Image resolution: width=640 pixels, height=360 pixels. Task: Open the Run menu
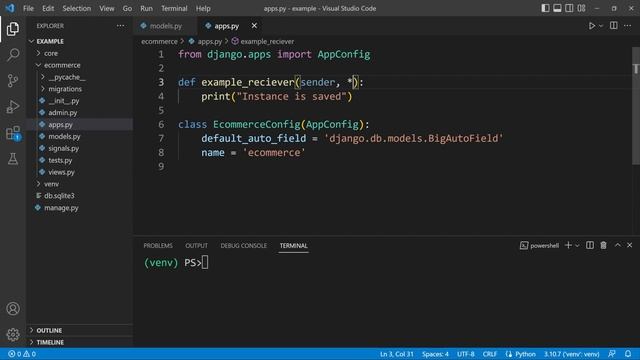(146, 8)
